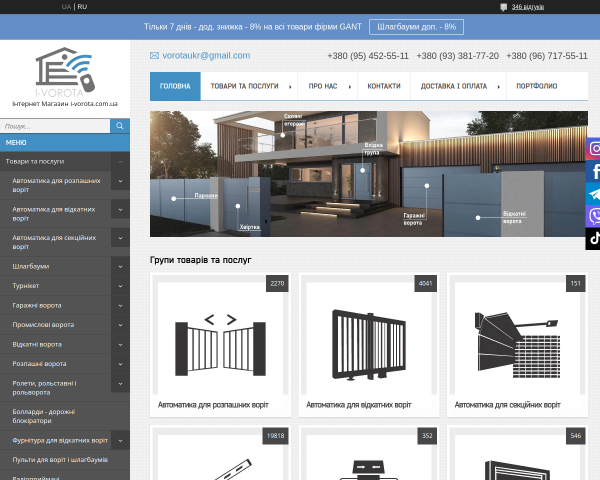Expand Промислові ворота sidebar submenu

(x=120, y=325)
